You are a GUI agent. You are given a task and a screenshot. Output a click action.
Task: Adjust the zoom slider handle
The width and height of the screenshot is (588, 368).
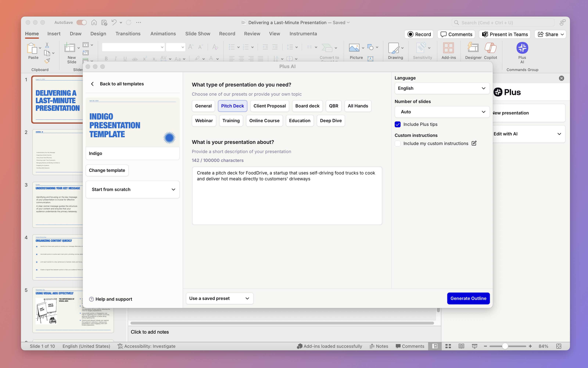[505, 346]
